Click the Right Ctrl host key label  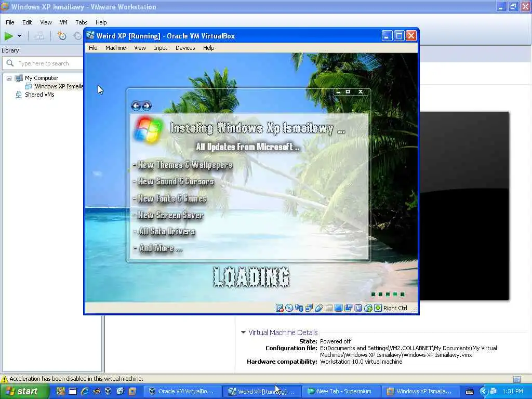click(395, 308)
